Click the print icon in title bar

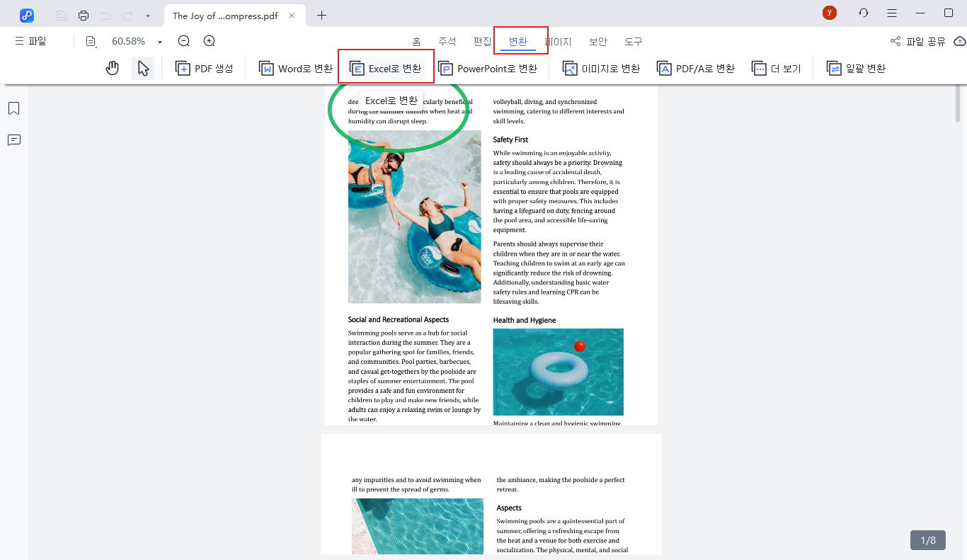tap(84, 15)
